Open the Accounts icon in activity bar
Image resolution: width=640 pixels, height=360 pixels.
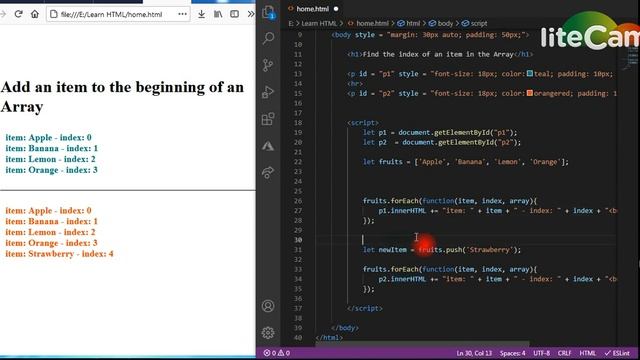268,306
